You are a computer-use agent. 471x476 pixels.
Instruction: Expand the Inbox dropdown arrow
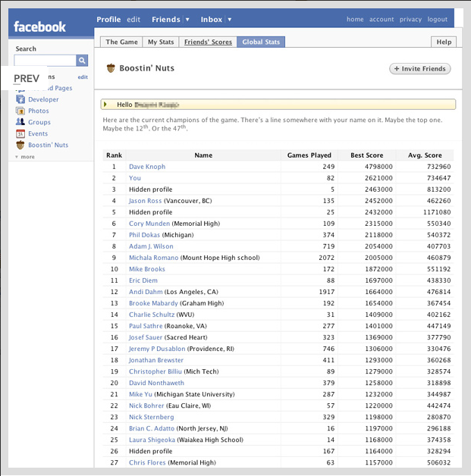[x=230, y=20]
